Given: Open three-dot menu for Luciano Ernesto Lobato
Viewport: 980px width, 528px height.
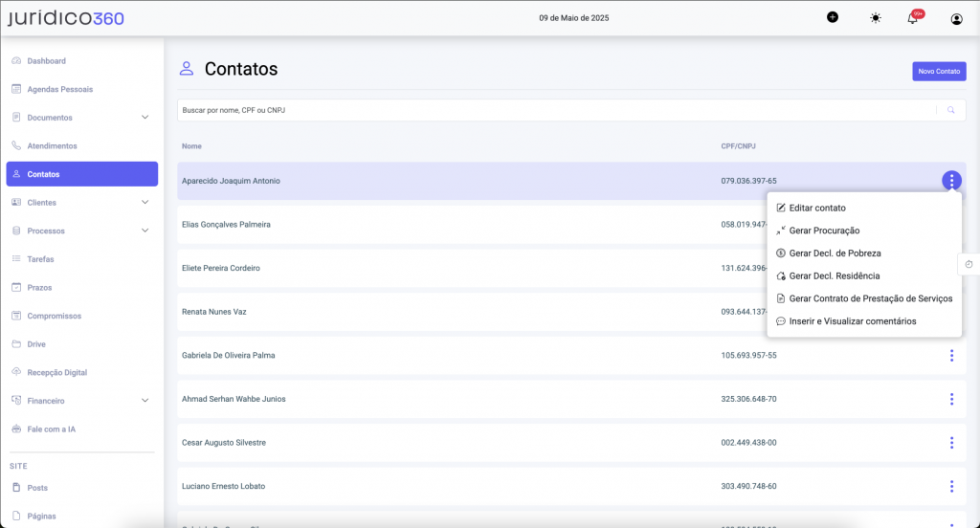Looking at the screenshot, I should (951, 486).
